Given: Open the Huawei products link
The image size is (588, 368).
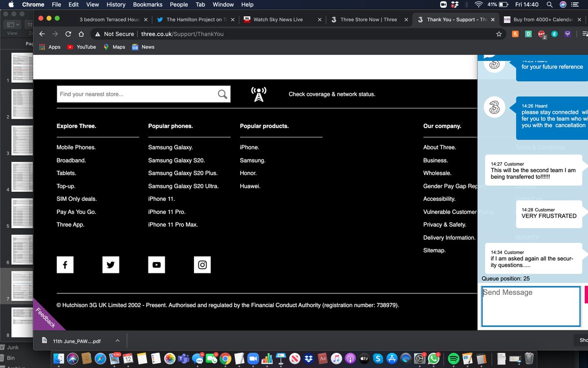Looking at the screenshot, I should pyautogui.click(x=250, y=186).
